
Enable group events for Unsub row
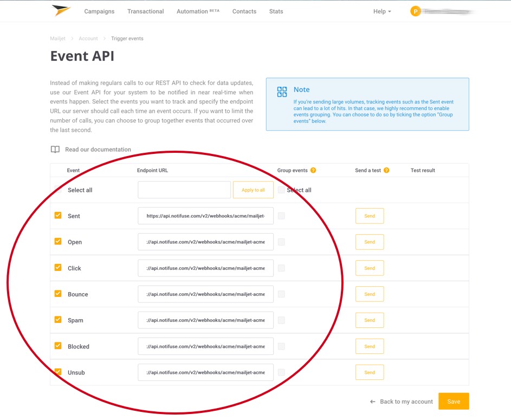click(x=281, y=372)
